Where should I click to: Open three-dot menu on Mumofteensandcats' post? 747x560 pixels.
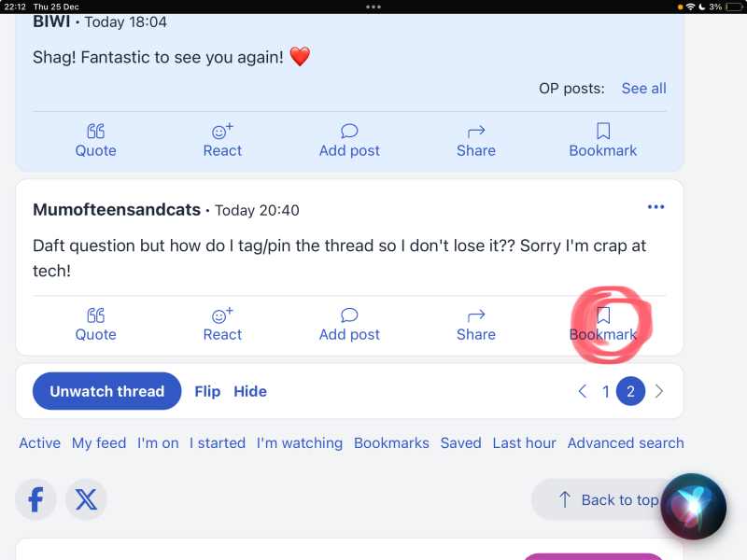656,207
